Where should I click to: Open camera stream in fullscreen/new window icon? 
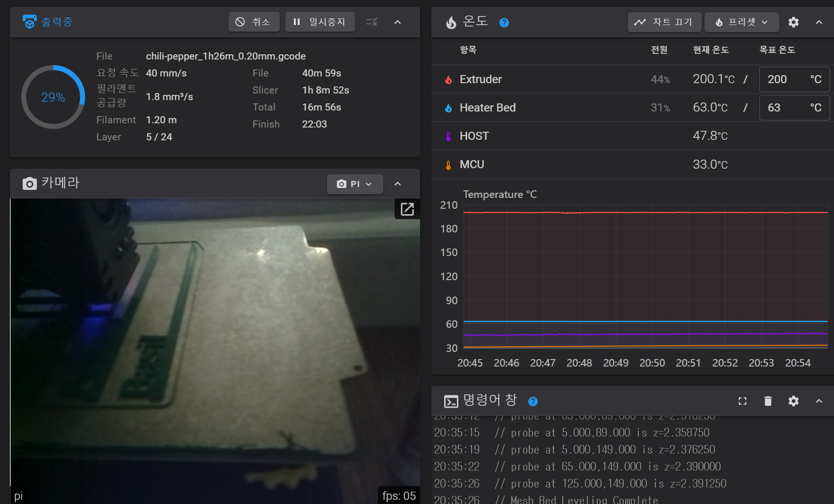point(407,209)
